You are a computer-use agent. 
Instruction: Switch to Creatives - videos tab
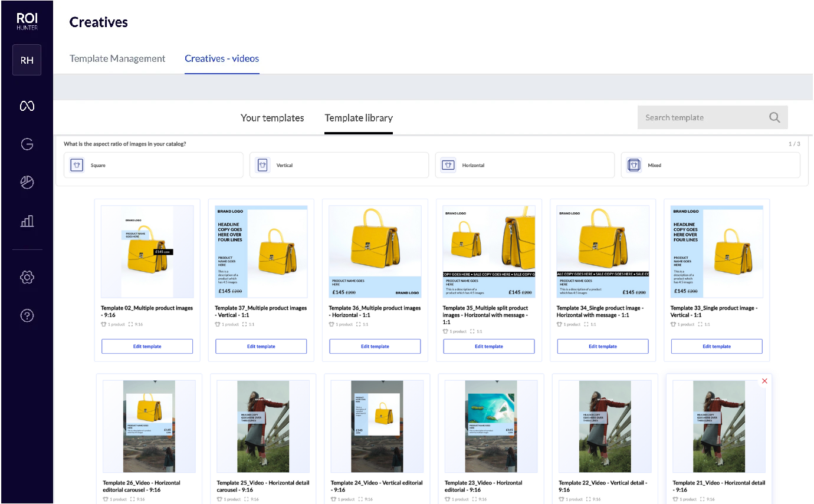[x=222, y=58]
